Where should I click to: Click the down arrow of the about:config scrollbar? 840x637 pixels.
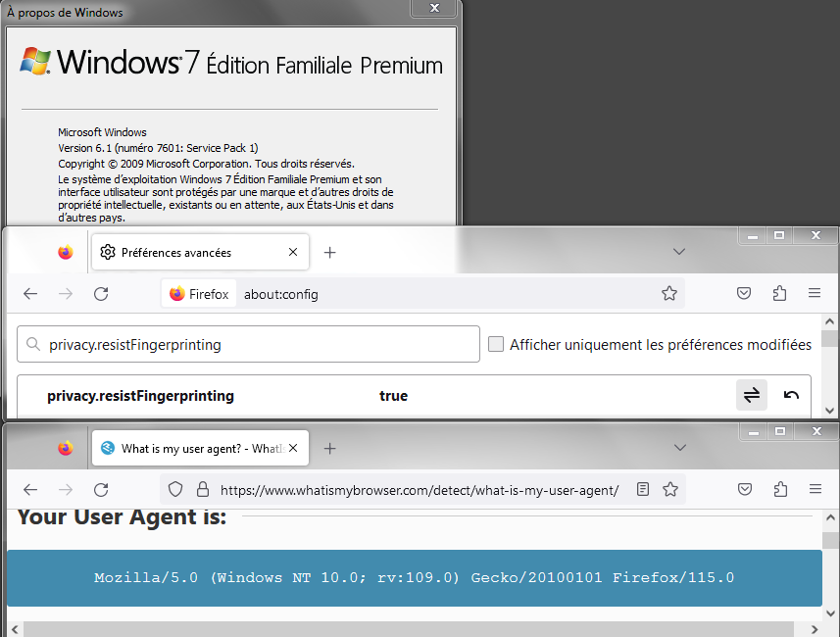[829, 411]
